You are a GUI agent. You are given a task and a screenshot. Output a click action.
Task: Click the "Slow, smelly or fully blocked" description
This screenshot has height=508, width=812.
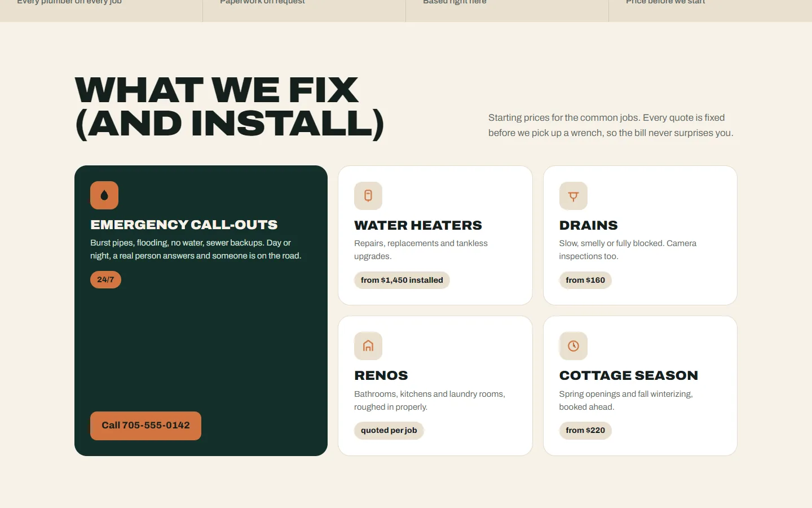tap(628, 249)
